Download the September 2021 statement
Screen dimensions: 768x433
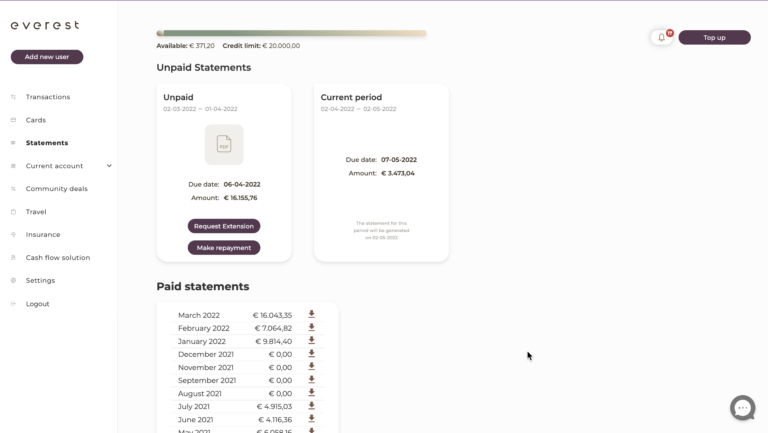(x=312, y=379)
